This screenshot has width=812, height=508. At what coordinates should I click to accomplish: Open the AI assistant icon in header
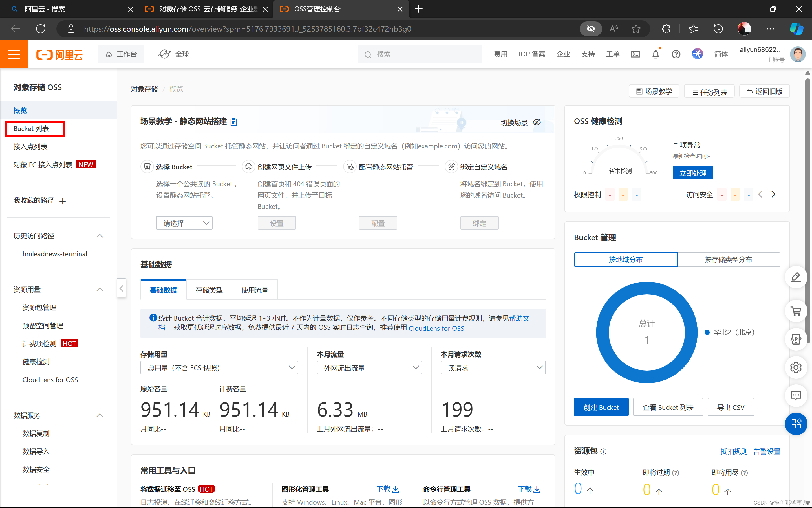pyautogui.click(x=697, y=54)
